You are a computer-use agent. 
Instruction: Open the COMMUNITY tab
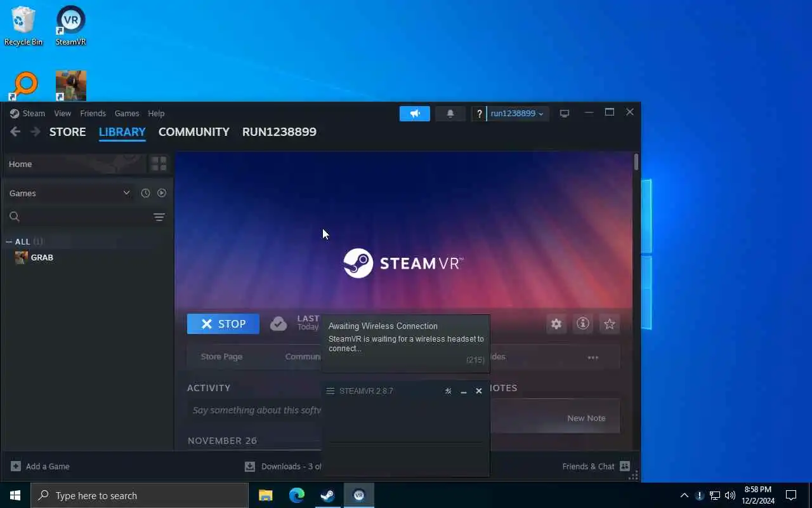click(x=194, y=131)
